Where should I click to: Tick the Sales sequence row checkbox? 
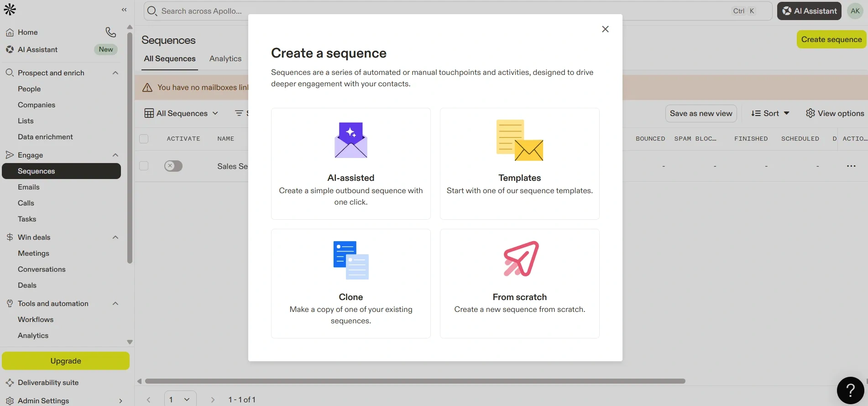point(144,166)
